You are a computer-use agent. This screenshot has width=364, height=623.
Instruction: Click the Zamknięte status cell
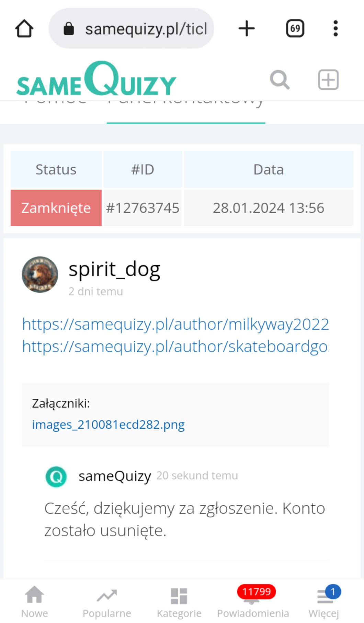(x=56, y=208)
